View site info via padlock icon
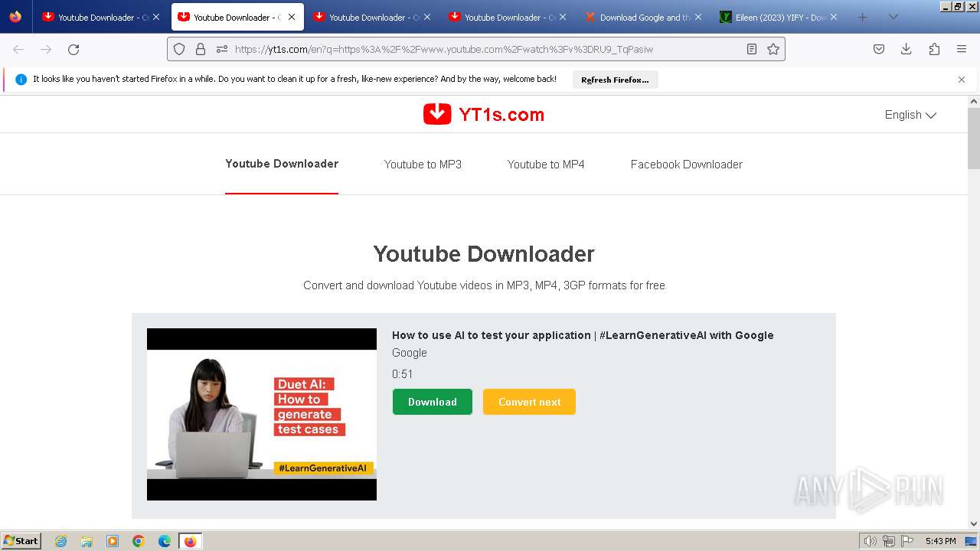The height and width of the screenshot is (551, 980). pos(201,49)
